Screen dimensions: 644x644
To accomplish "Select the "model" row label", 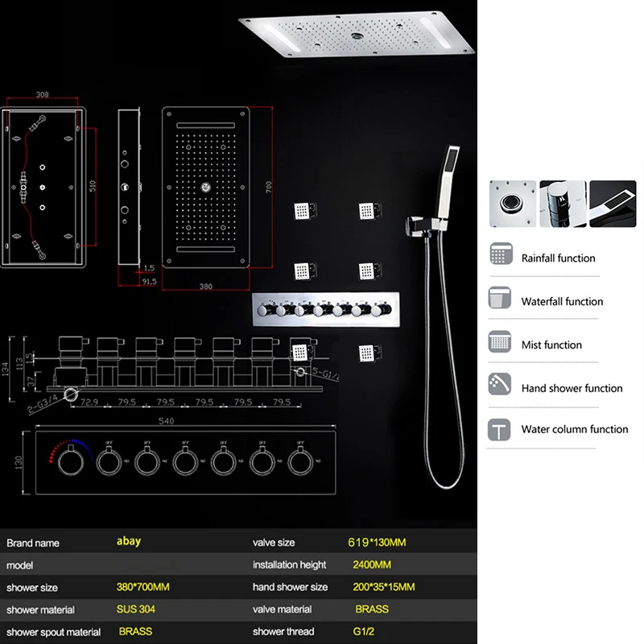I will tap(19, 566).
